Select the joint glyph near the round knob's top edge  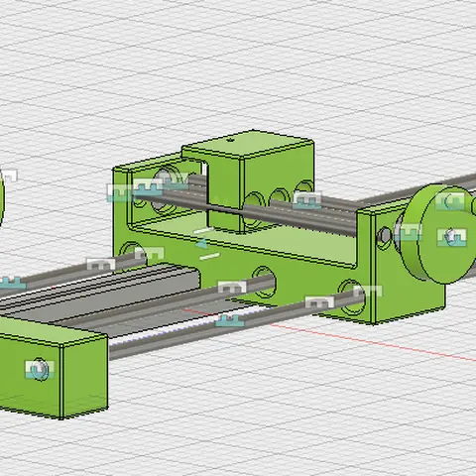450,201
